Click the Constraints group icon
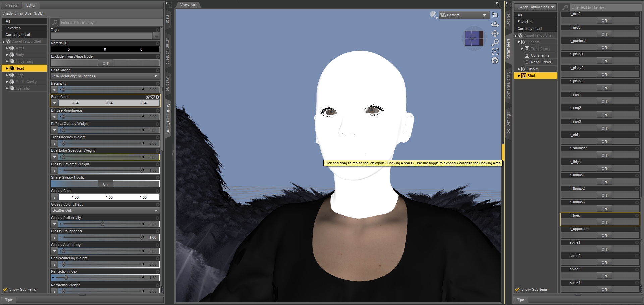This screenshot has width=644, height=305. 527,55
